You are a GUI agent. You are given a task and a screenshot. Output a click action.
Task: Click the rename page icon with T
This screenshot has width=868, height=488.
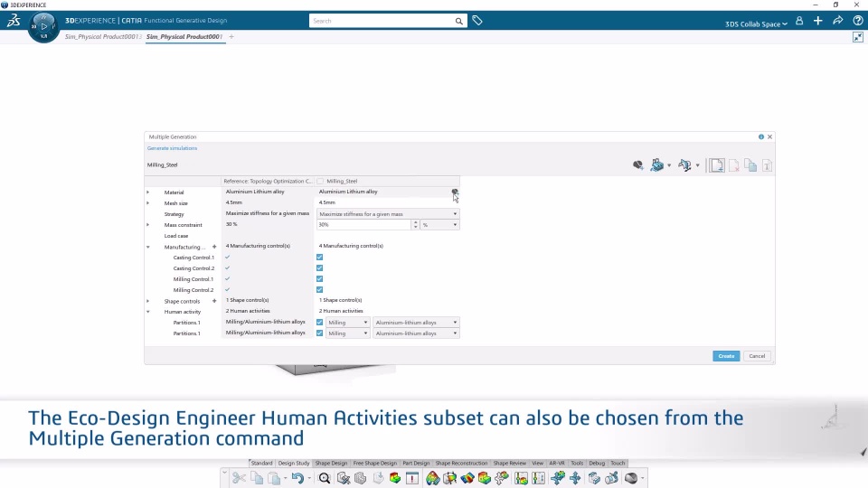pyautogui.click(x=768, y=165)
